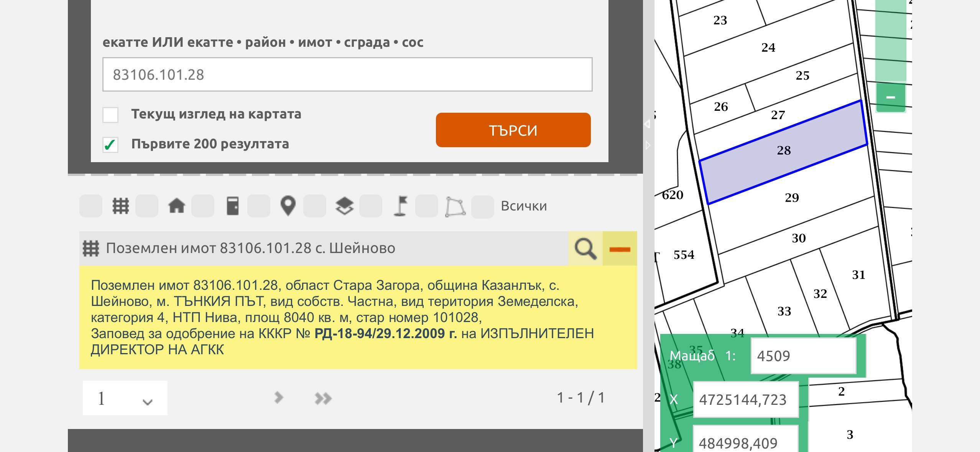Enable 'Текущ изглед на картата' checkbox
The image size is (980, 452).
pos(110,115)
